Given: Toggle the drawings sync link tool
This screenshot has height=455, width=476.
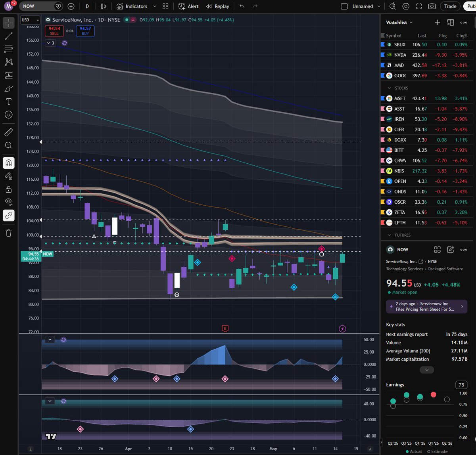Looking at the screenshot, I should click(x=9, y=215).
